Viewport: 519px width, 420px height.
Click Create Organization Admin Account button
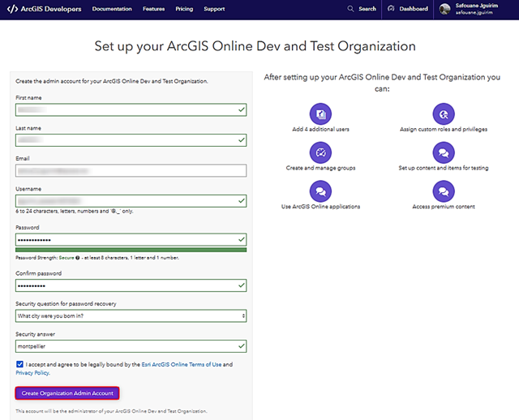(67, 393)
